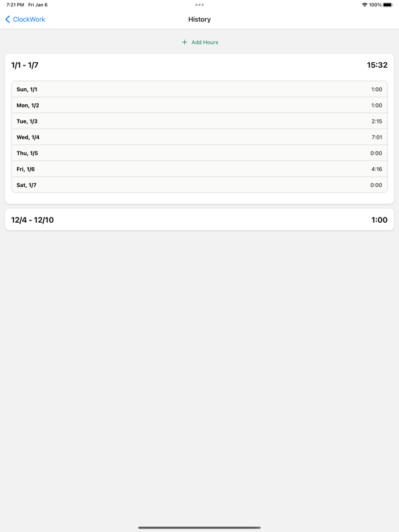Open the Mon, 1/2 entry

point(199,105)
